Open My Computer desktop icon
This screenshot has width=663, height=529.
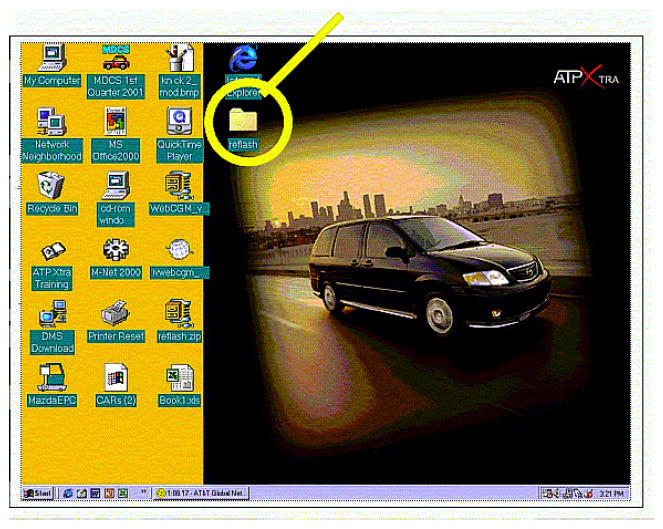[51, 58]
